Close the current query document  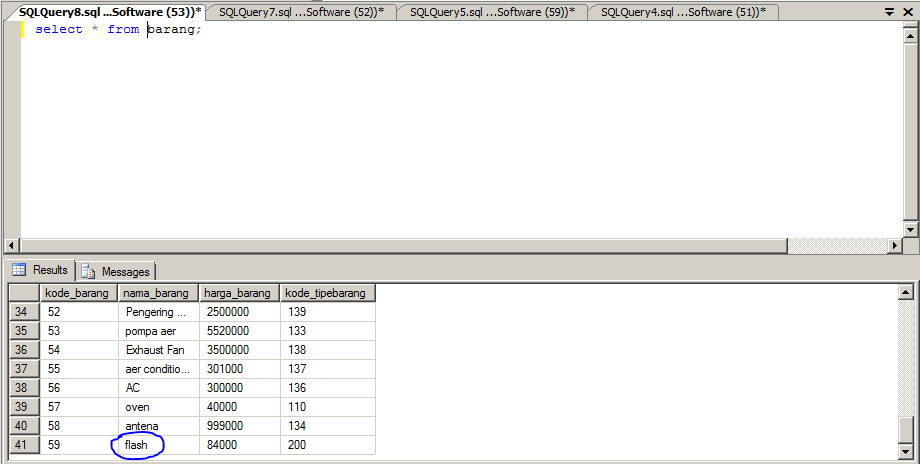click(x=908, y=11)
